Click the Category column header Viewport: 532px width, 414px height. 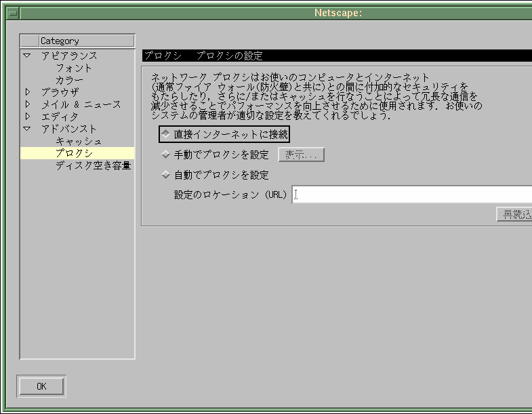85,41
